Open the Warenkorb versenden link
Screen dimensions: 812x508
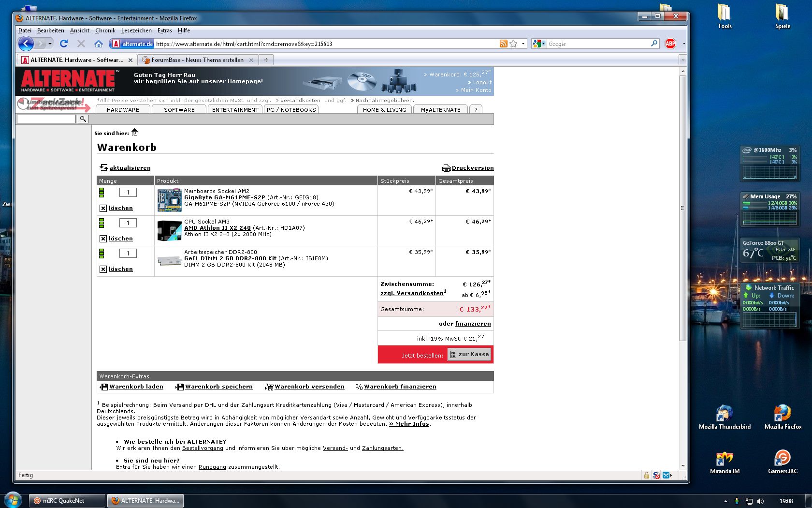pos(309,387)
